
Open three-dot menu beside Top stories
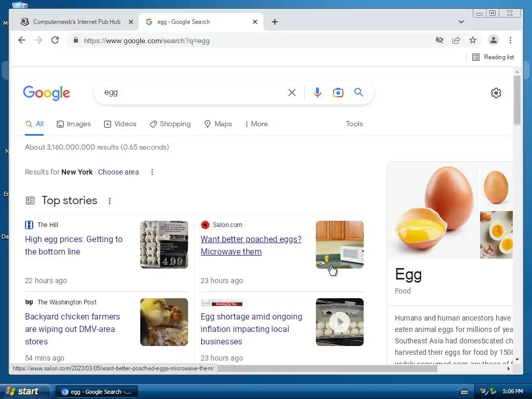(x=109, y=201)
